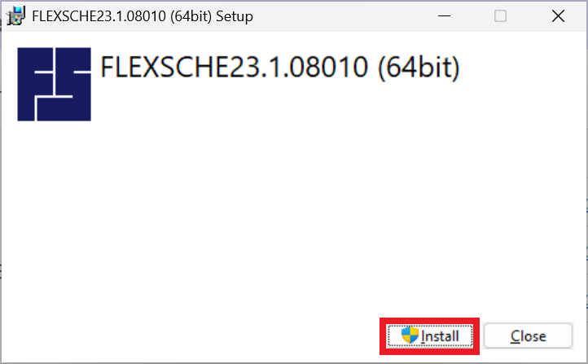The width and height of the screenshot is (588, 364).
Task: Click the greyed-out maximize window button
Action: click(x=500, y=16)
